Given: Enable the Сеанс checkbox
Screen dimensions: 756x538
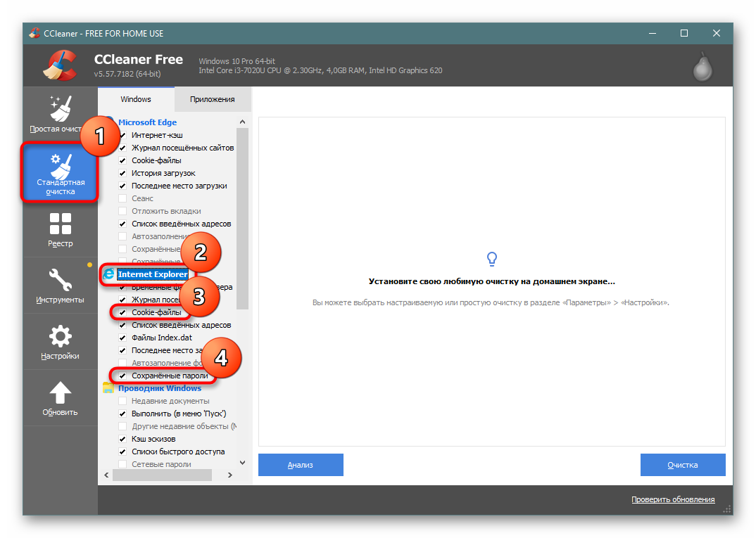Looking at the screenshot, I should [122, 198].
